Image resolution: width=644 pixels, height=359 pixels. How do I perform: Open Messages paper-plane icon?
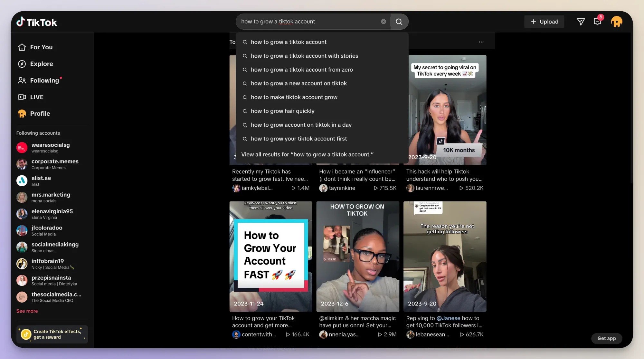coord(581,22)
